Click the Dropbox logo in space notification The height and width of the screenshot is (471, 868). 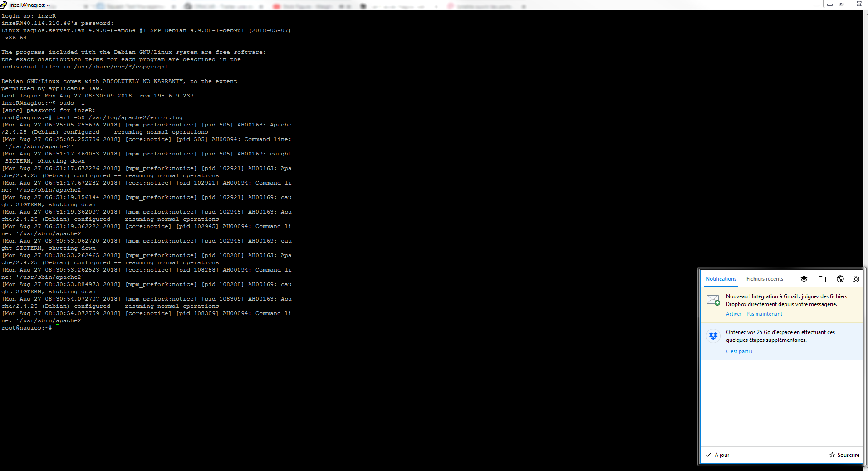pyautogui.click(x=713, y=336)
